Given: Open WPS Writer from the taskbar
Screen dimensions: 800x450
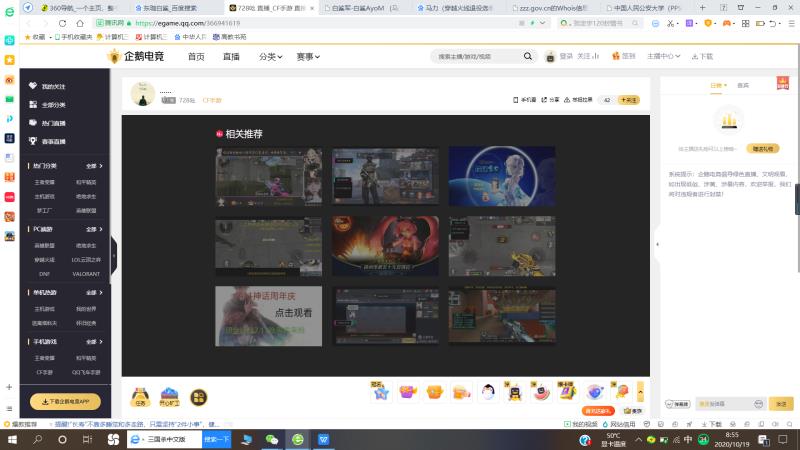Looking at the screenshot, I should pos(323,439).
